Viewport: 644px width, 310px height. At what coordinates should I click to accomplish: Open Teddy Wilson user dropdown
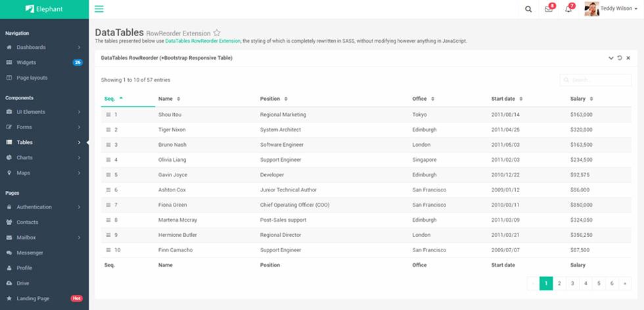(611, 9)
